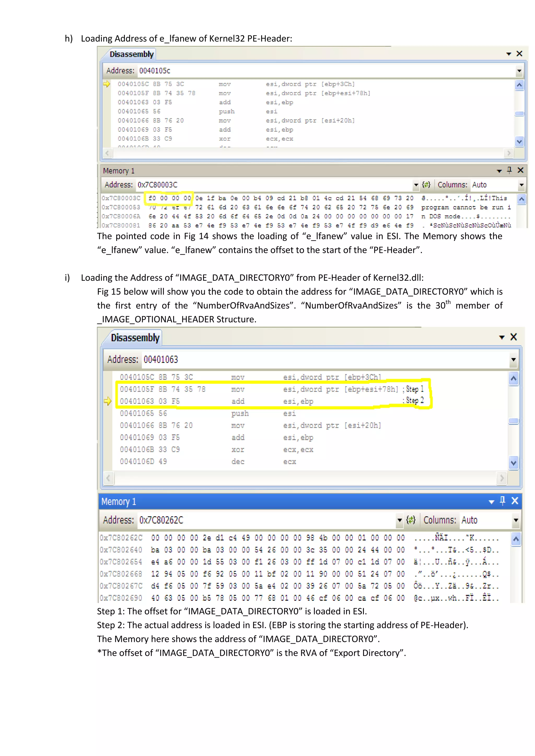Click the reevaluate icon beside 0x7C80003C address
Viewport: 535px width, 756px height.
[x=426, y=185]
